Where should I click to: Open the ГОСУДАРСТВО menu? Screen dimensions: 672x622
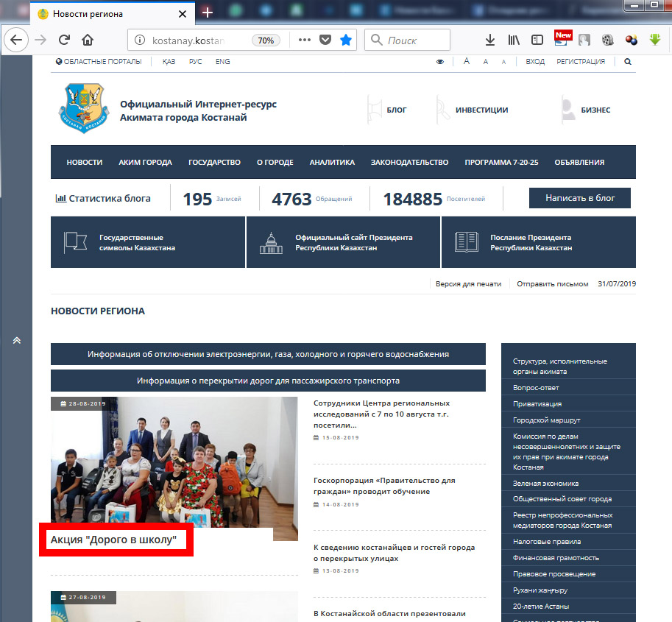(x=214, y=163)
